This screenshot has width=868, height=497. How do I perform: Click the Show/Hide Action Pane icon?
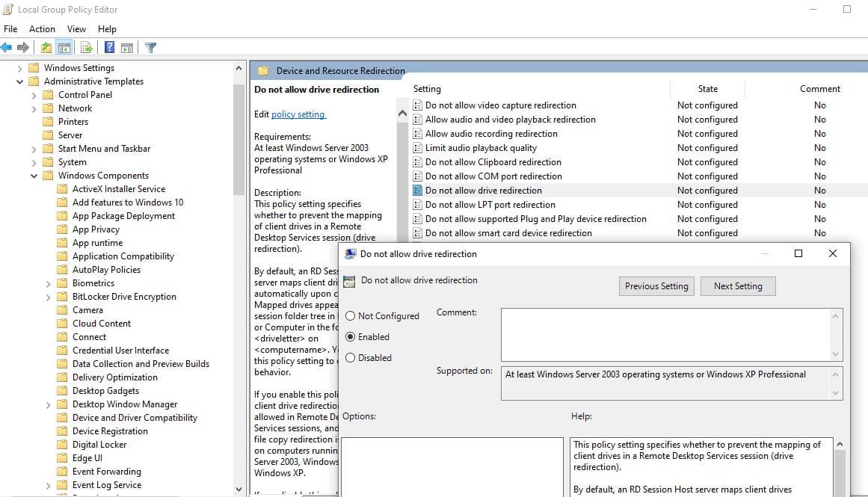pos(127,48)
